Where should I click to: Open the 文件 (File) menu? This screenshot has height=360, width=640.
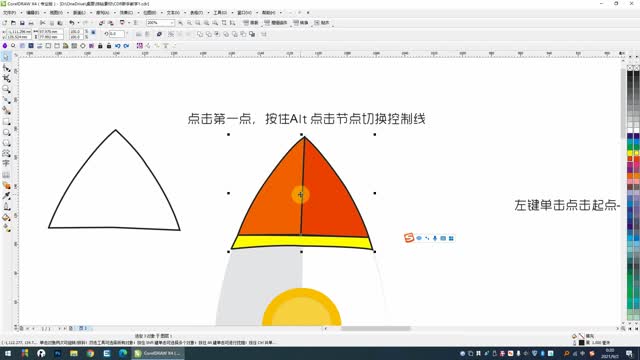[x=9, y=13]
